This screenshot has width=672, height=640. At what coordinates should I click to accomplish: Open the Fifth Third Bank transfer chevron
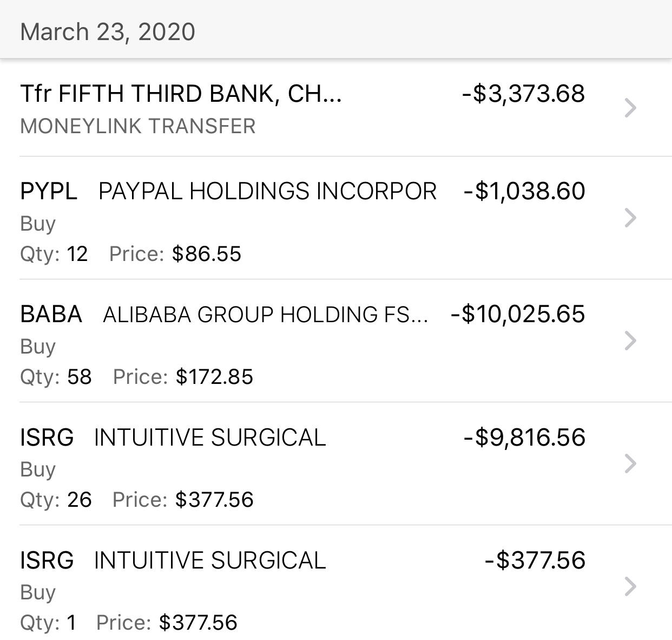click(x=630, y=108)
